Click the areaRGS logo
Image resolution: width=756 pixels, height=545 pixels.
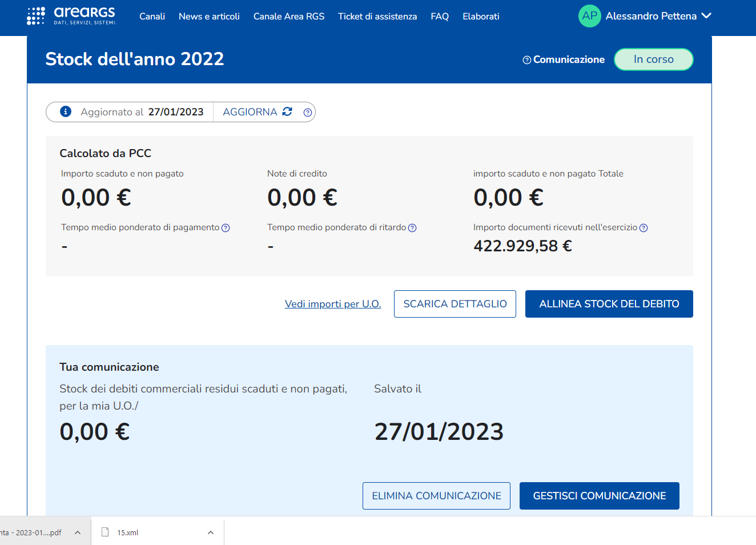coord(71,16)
